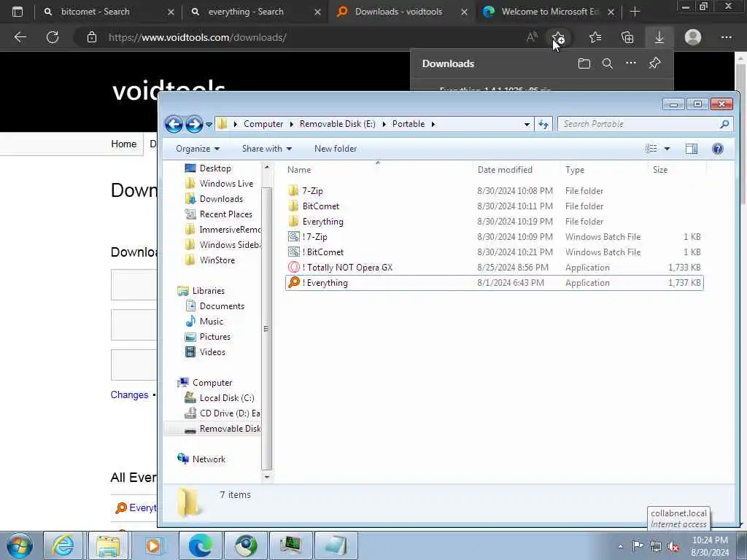This screenshot has height=560, width=747.
Task: Click the volume muted tray icon
Action: (673, 546)
